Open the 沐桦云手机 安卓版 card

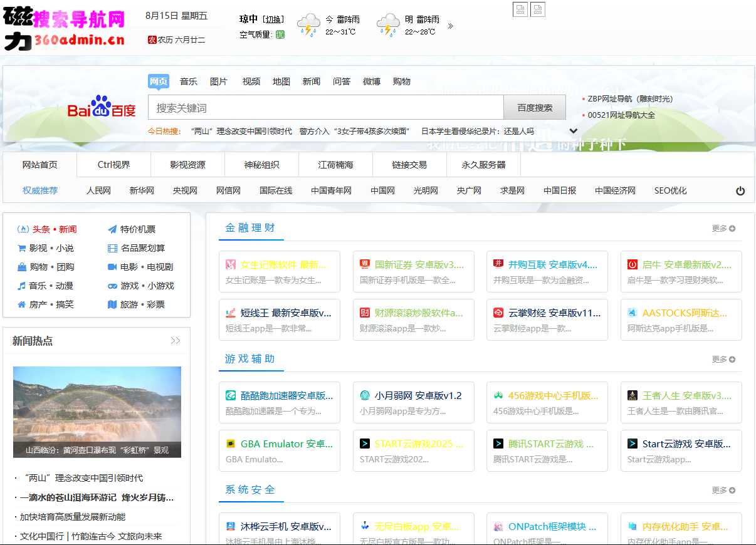280,529
